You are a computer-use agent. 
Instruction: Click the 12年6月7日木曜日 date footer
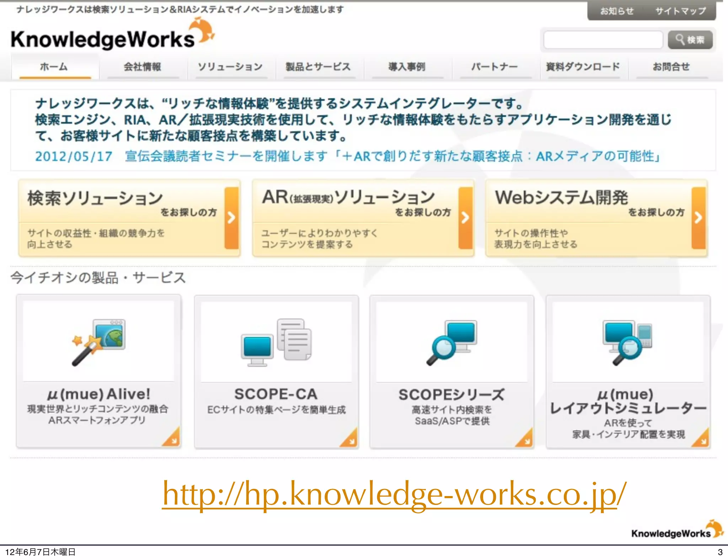pos(40,552)
